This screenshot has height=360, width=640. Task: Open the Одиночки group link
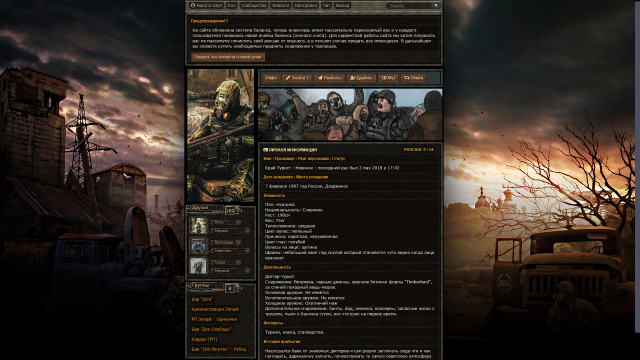(x=227, y=319)
